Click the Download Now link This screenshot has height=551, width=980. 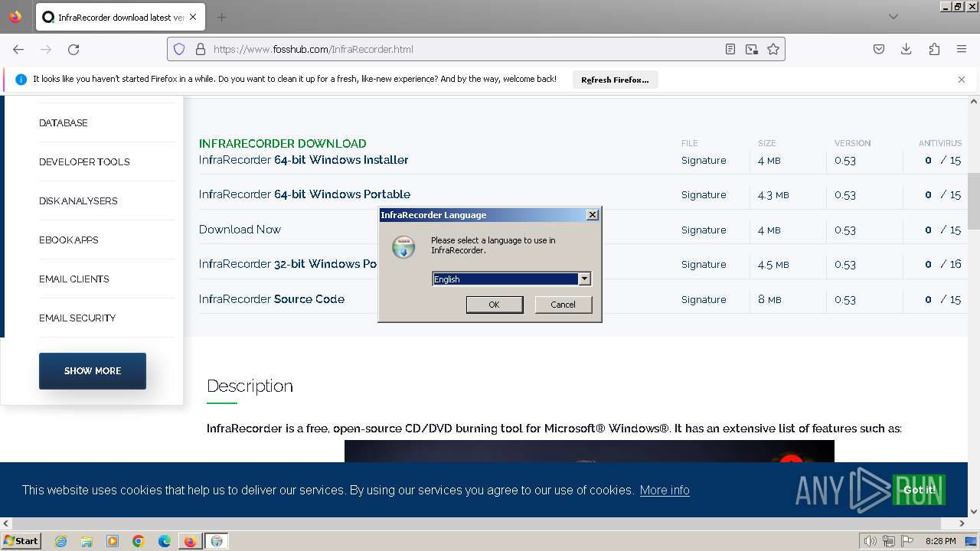(240, 230)
